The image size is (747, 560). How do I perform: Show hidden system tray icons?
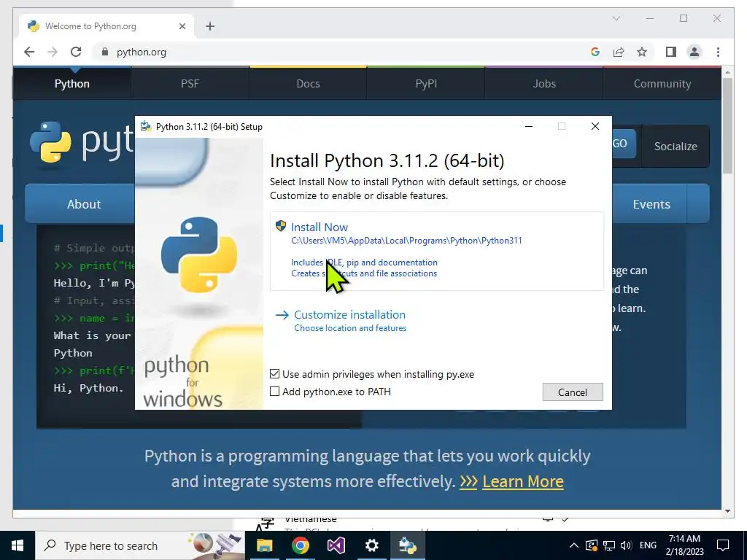574,545
